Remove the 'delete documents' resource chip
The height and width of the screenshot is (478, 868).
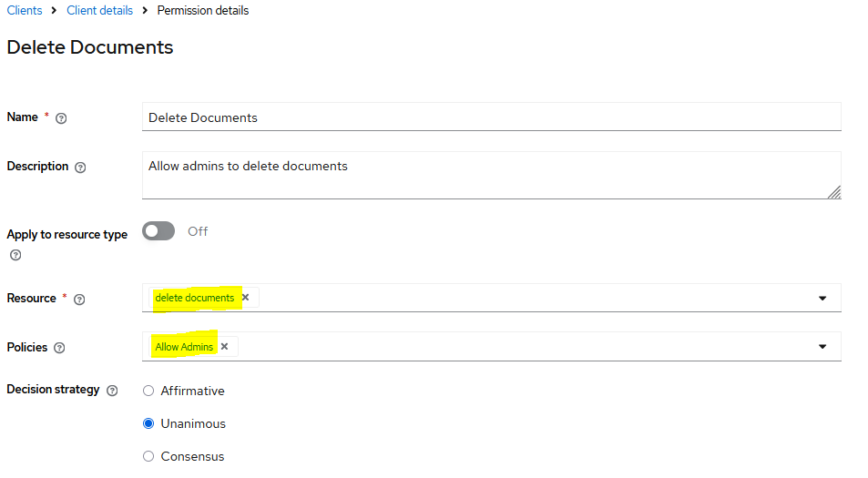pos(245,298)
